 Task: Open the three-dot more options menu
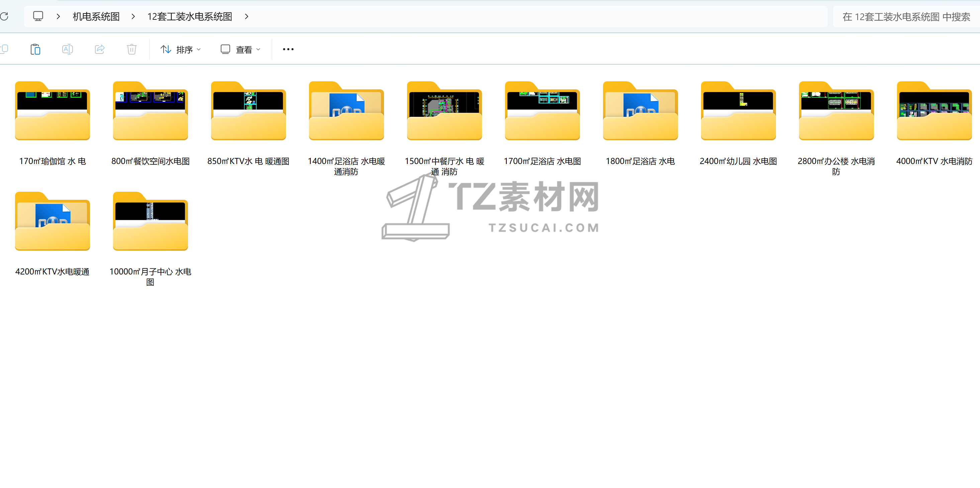288,50
